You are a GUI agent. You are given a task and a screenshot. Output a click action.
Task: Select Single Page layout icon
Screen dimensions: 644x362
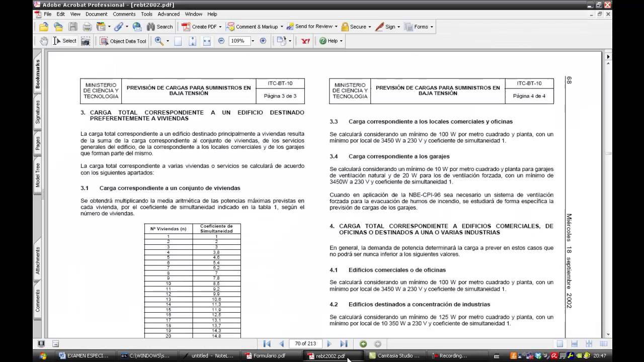pyautogui.click(x=559, y=344)
